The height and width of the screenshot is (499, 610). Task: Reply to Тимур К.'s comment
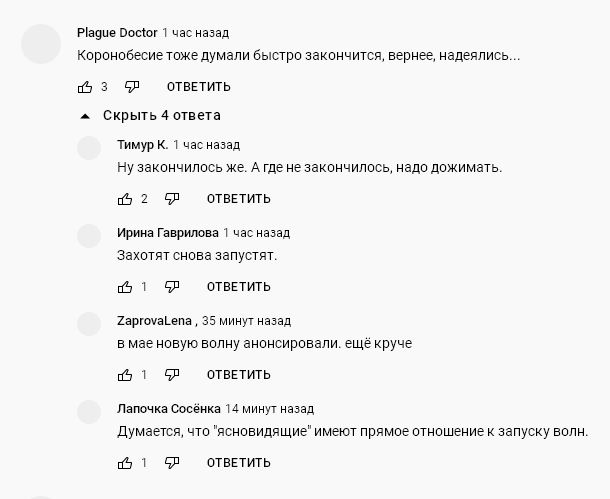[238, 198]
